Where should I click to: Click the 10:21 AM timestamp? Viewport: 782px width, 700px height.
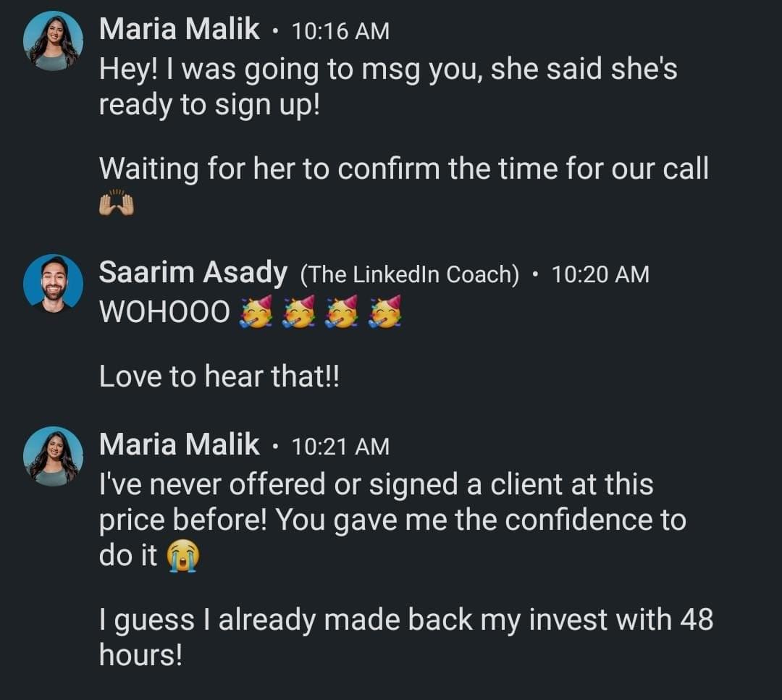click(x=340, y=447)
